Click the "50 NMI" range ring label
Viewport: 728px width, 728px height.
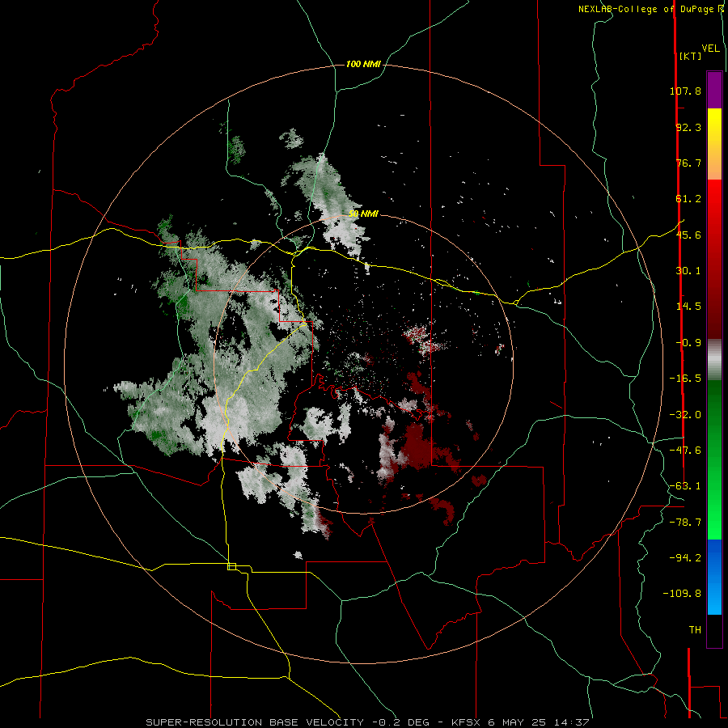363,214
